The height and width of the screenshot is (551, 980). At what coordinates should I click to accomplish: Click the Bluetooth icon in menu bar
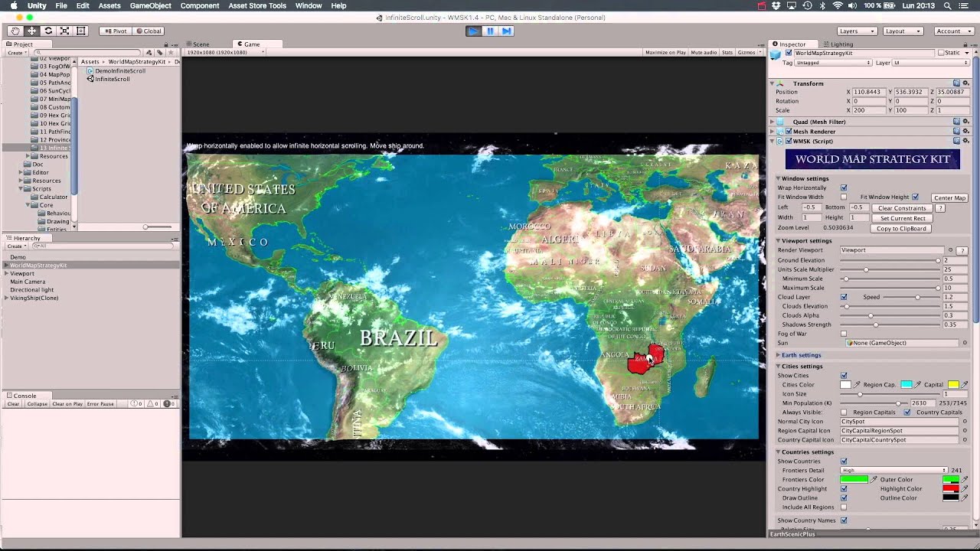click(824, 5)
